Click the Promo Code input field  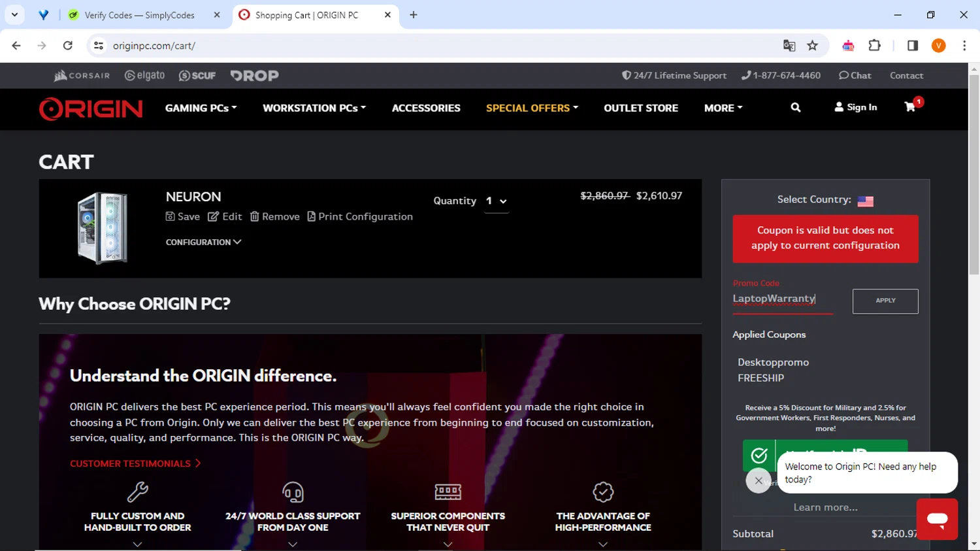tap(783, 299)
